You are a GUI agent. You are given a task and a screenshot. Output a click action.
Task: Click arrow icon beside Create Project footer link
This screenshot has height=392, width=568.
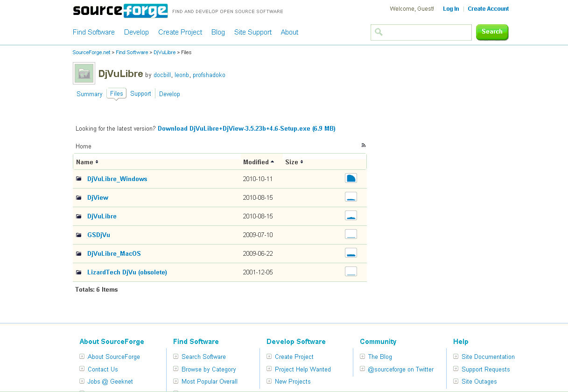tap(269, 357)
